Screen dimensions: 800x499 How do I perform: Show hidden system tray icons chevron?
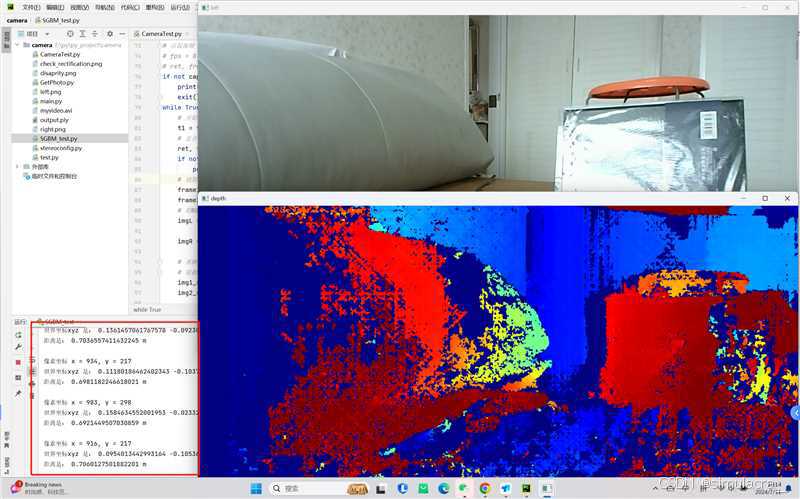(x=655, y=489)
